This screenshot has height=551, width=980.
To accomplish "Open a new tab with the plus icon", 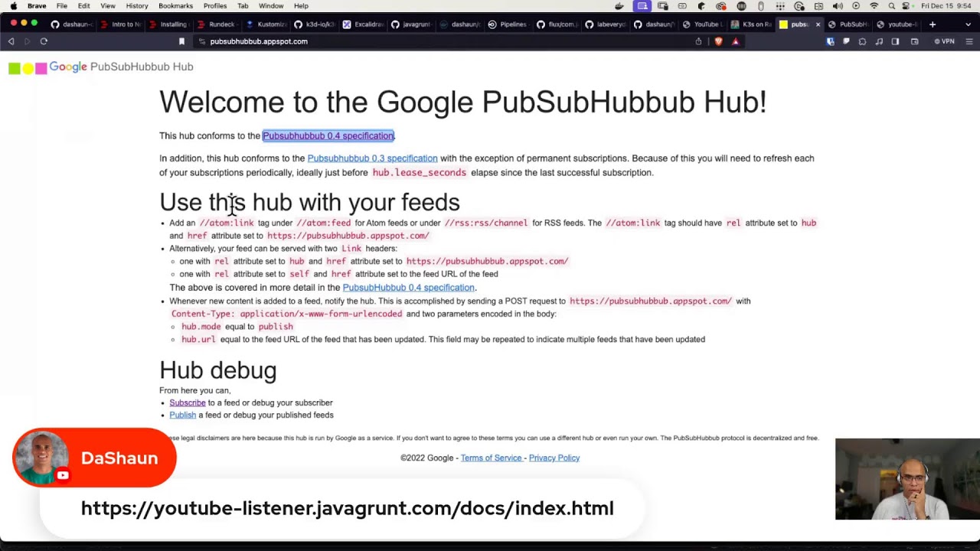I will (x=932, y=24).
